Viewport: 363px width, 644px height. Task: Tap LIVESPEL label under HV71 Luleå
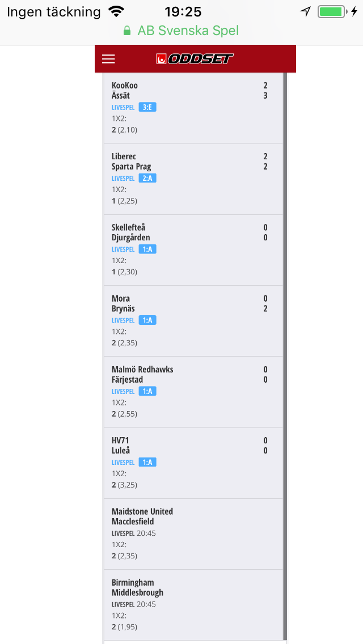click(x=123, y=463)
